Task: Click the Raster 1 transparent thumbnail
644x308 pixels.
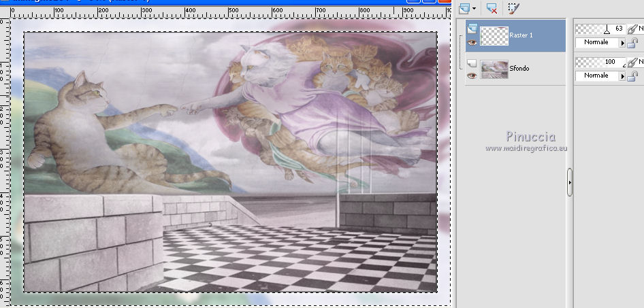Action: click(x=494, y=35)
